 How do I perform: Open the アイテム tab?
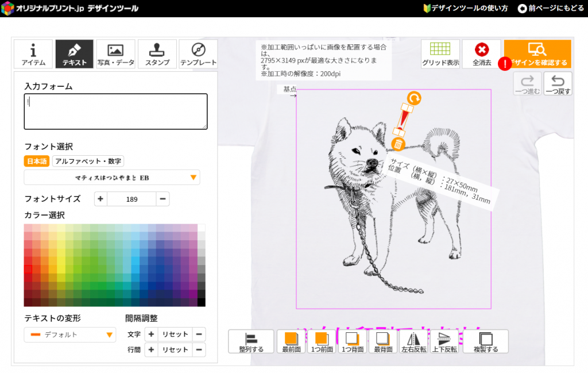[x=33, y=53]
